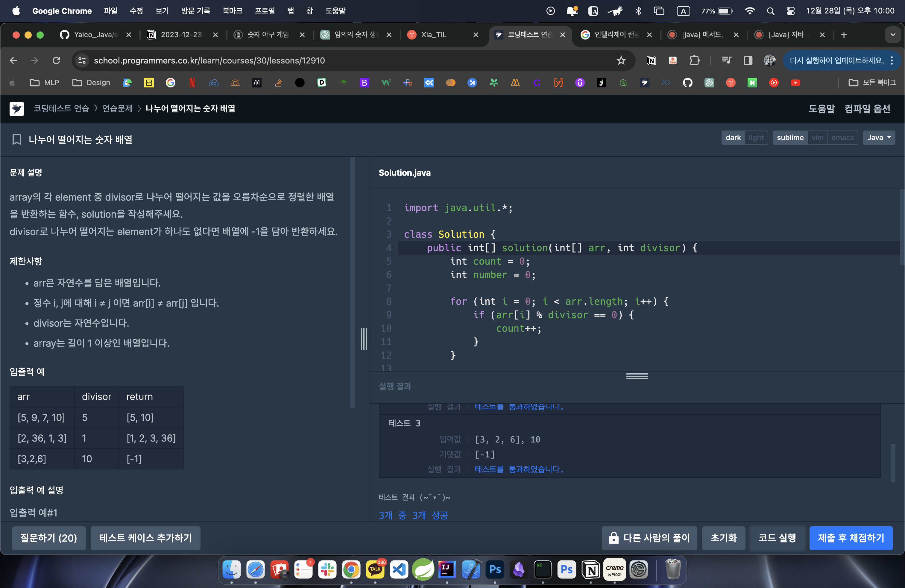Bookmark this page with star icon

(621, 60)
